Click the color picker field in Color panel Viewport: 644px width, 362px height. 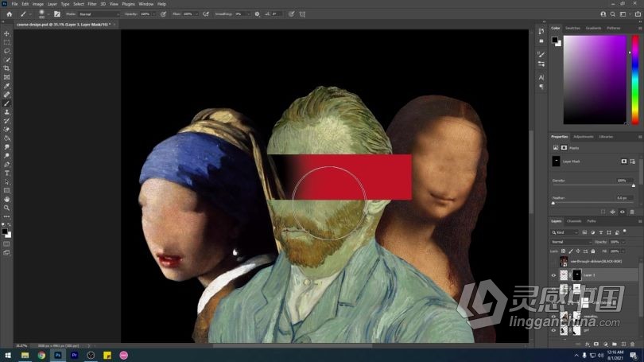click(x=594, y=80)
